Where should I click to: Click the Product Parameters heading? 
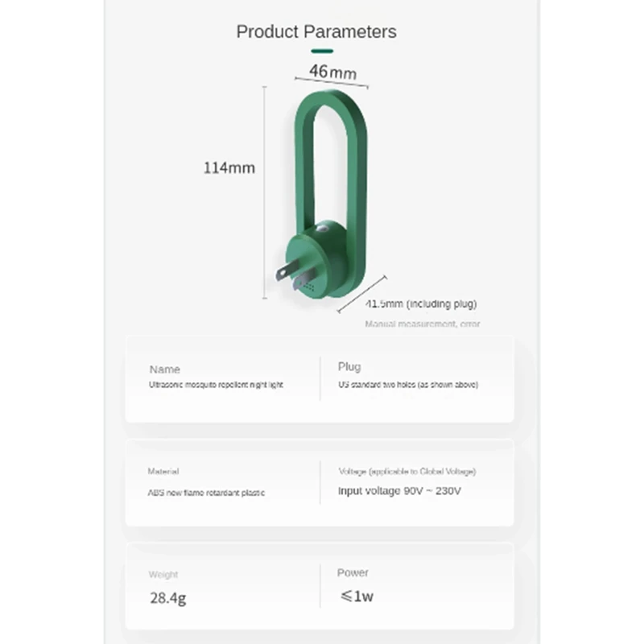[x=316, y=32]
